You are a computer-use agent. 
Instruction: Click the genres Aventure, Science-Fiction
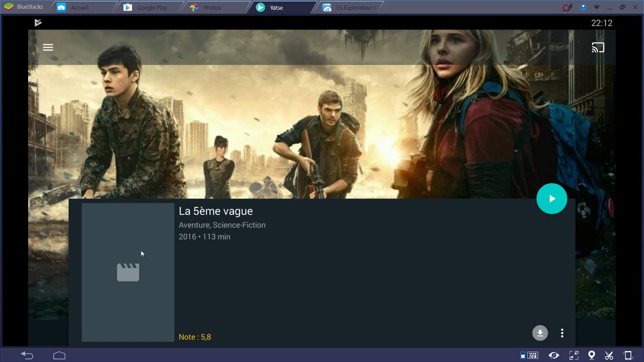[x=222, y=225]
